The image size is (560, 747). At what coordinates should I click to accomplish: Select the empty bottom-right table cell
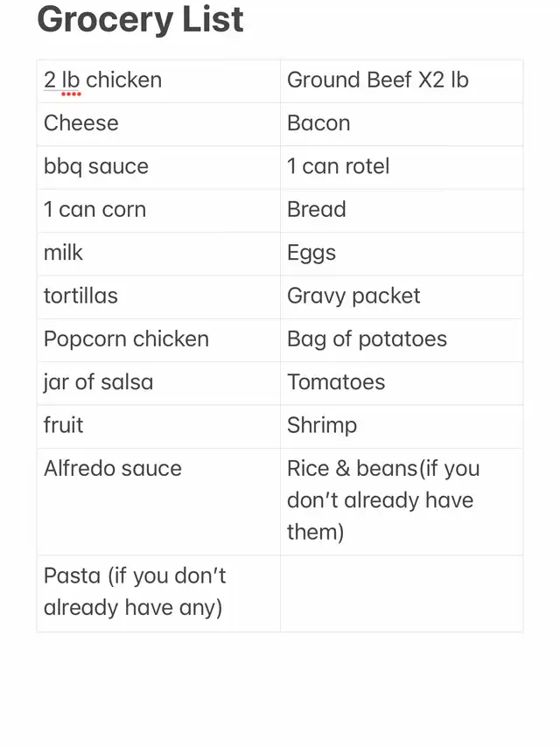tap(401, 593)
